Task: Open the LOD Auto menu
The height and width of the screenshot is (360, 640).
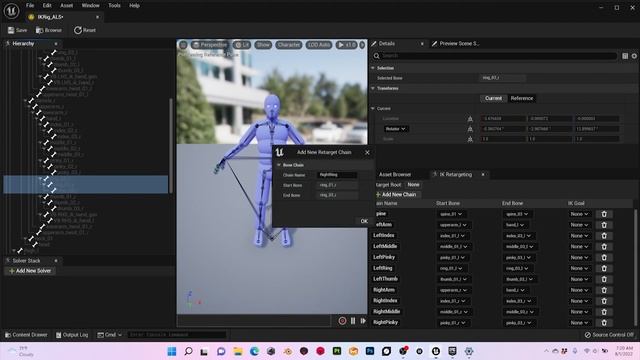Action: (318, 45)
